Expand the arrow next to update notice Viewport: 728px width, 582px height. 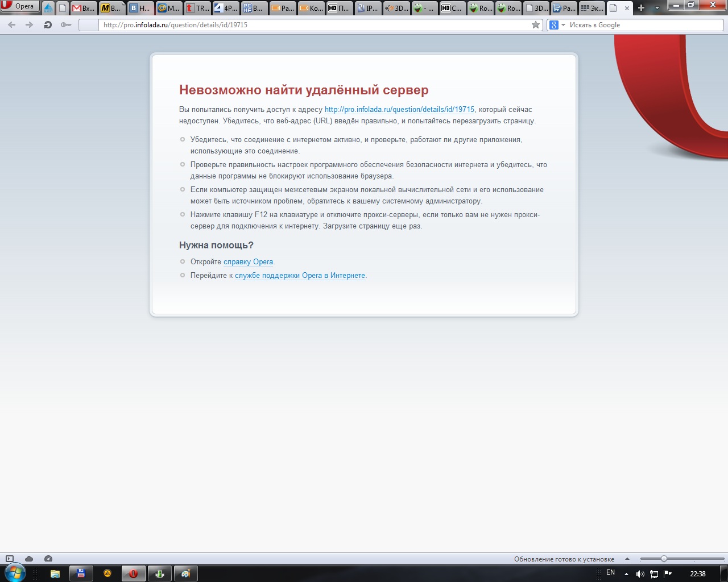[627, 559]
